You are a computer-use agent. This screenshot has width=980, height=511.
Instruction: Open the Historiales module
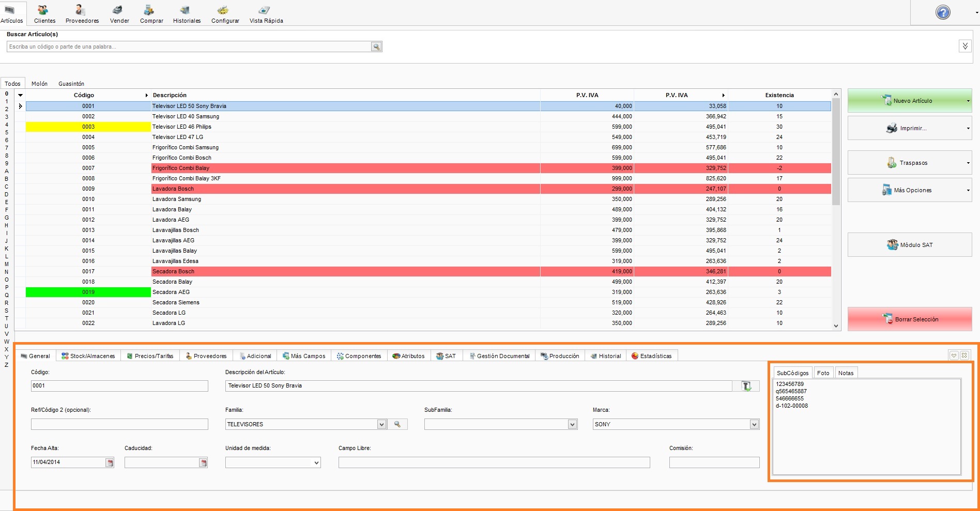point(187,13)
